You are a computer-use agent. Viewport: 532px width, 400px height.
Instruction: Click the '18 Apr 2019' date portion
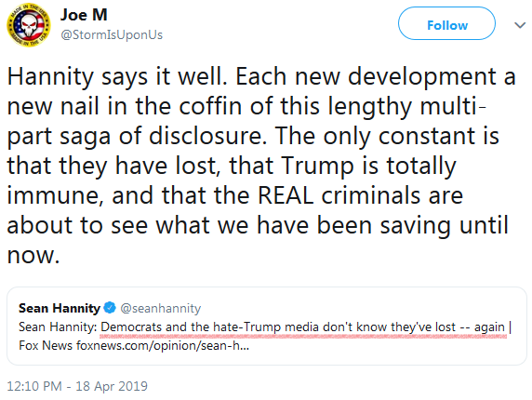pyautogui.click(x=112, y=386)
